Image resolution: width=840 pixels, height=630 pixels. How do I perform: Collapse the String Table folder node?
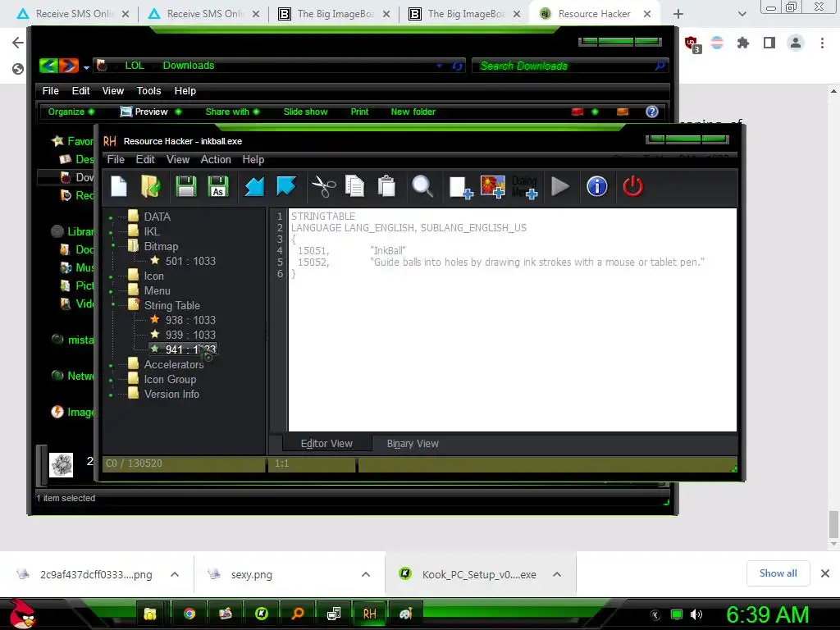tap(113, 305)
